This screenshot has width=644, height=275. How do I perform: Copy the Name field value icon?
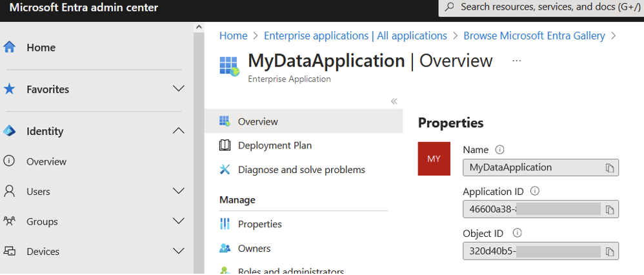[610, 168]
